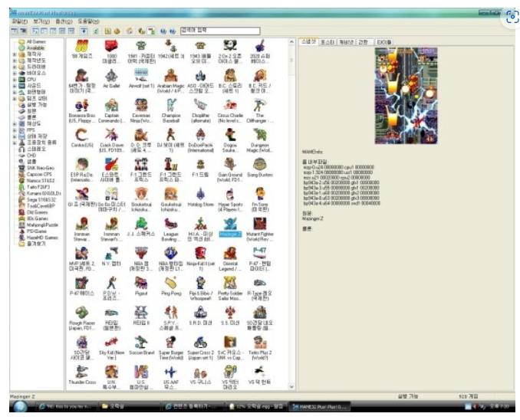Viewport: 520px width, 420px height.
Task: Select the DoDonPachi game icon
Action: (201, 140)
